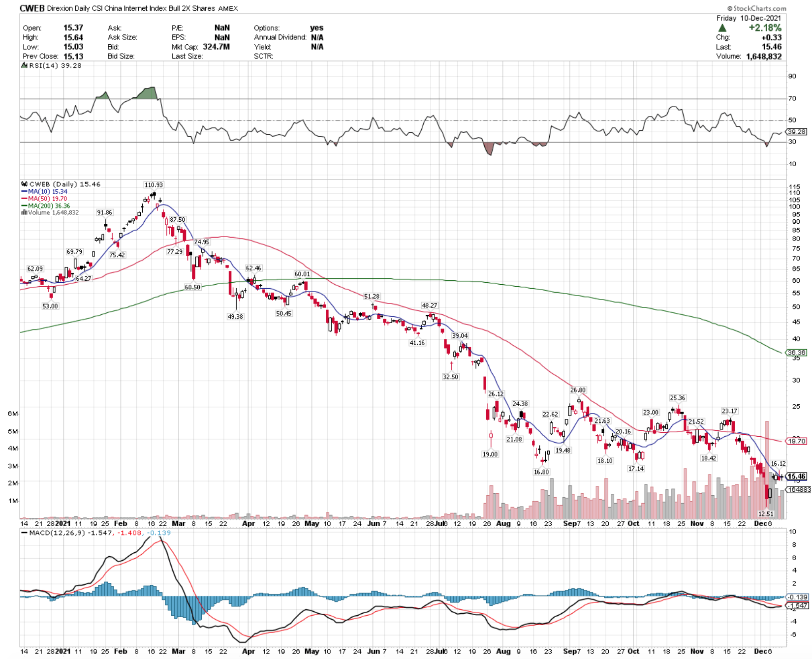
Task: Click the green up-arrow change indicator
Action: (x=722, y=28)
